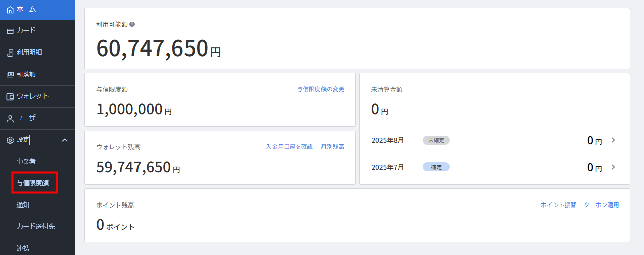Collapse the 設定 menu chevron
Screen dimensions: 644x255
click(65, 140)
